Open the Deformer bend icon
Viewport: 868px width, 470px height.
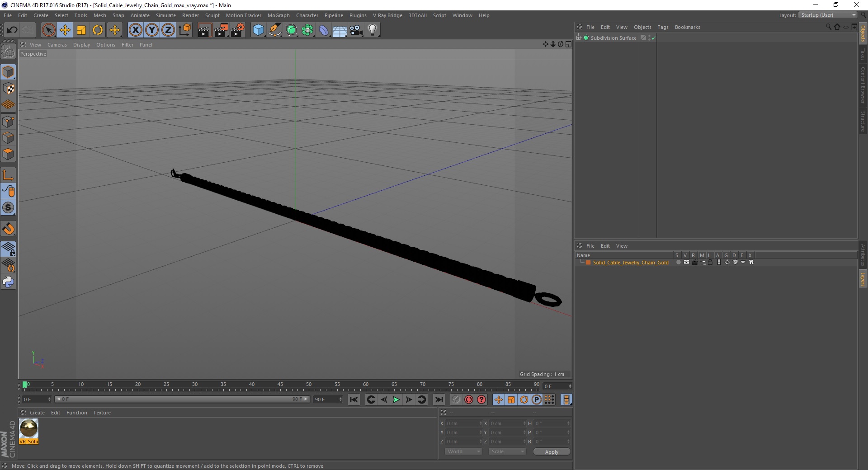(324, 30)
